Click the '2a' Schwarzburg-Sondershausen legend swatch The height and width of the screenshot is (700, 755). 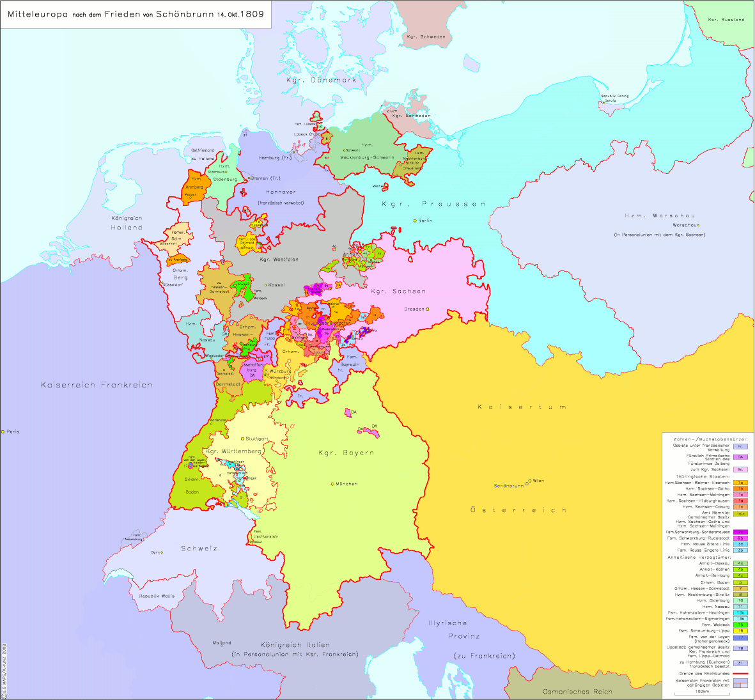point(740,532)
